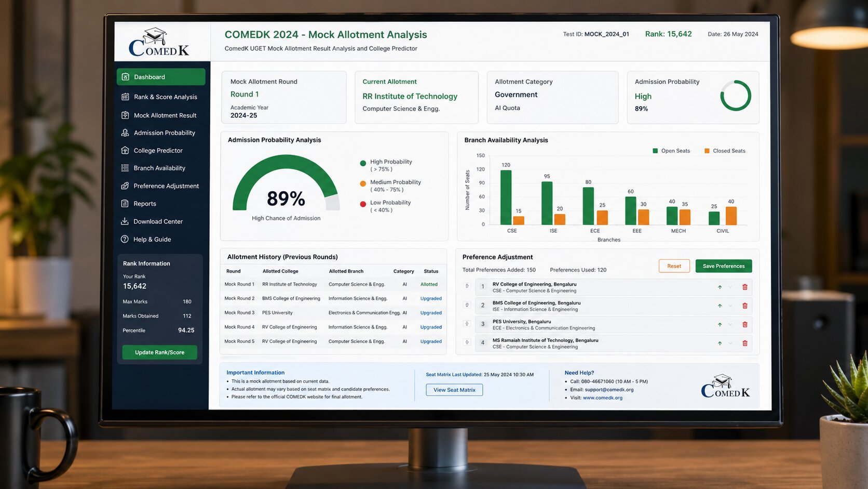
Task: Click the 'Rank: 15,642' text in the header
Action: pyautogui.click(x=669, y=34)
